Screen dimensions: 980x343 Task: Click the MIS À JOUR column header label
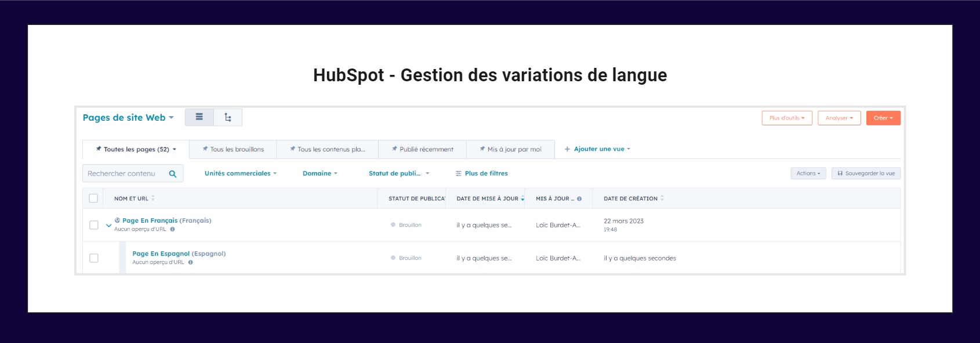click(x=555, y=198)
